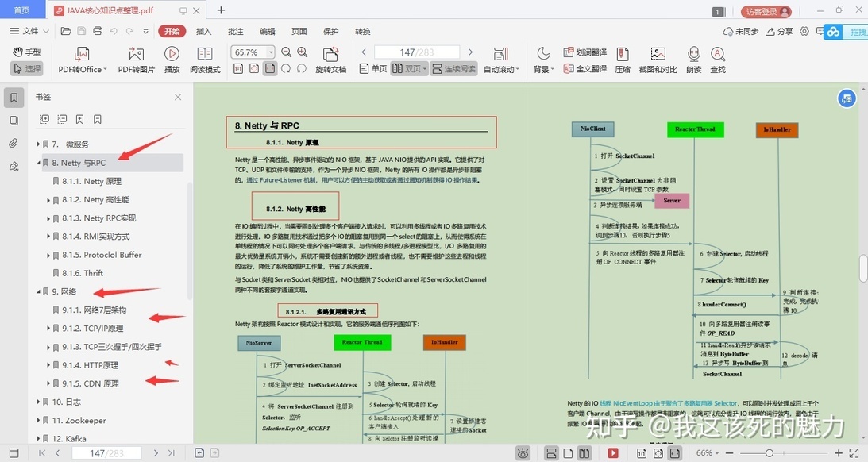Collapse the 8. Netty 与RPC bookmark

(x=38, y=163)
